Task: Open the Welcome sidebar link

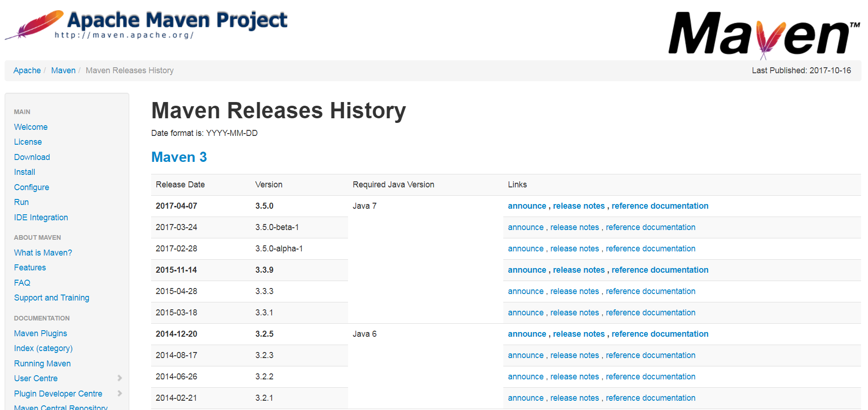Action: [x=31, y=127]
